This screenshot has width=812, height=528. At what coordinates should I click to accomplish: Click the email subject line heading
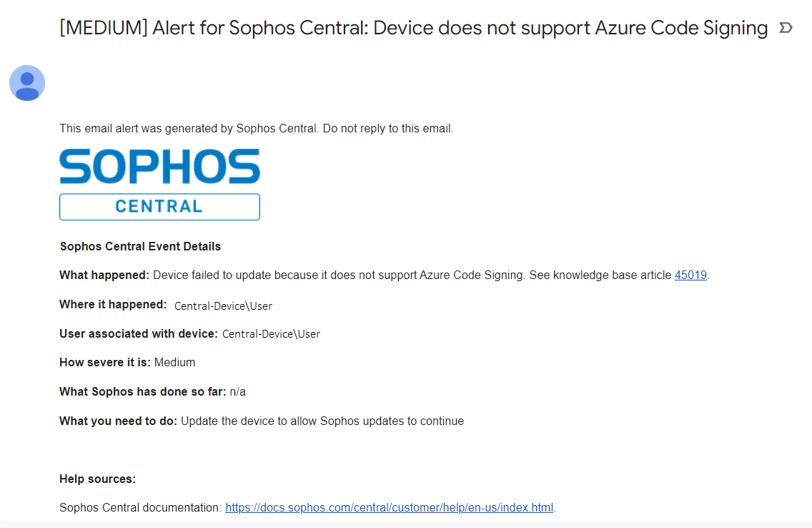pyautogui.click(x=414, y=28)
